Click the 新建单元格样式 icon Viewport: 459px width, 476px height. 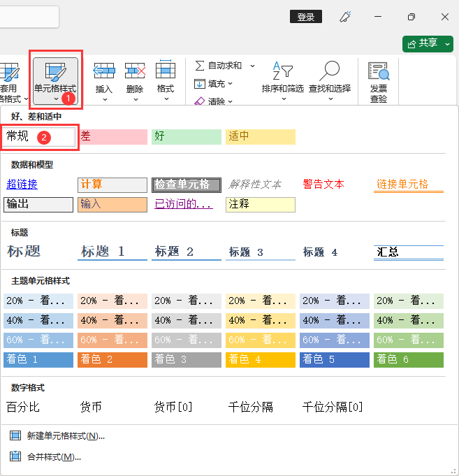pos(15,435)
